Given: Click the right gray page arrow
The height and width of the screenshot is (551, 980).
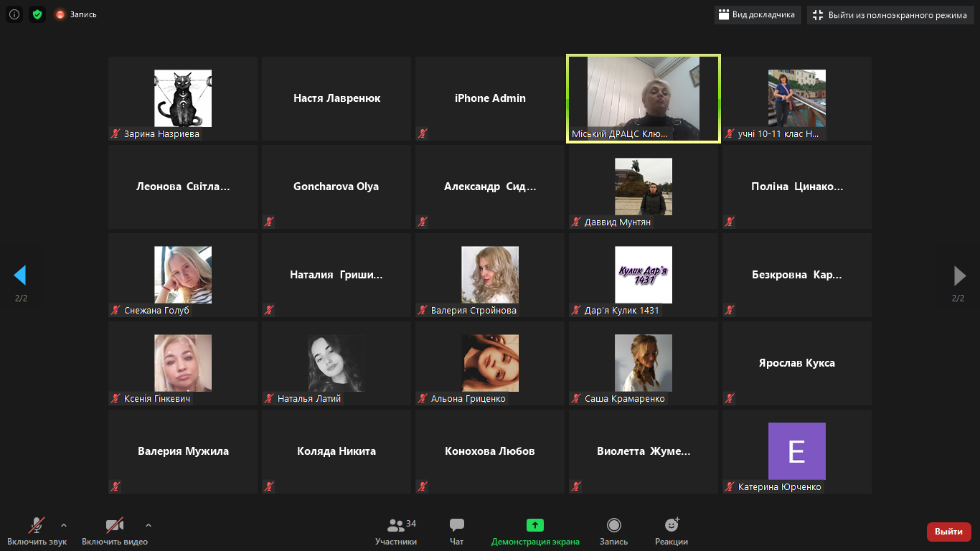Looking at the screenshot, I should [959, 275].
